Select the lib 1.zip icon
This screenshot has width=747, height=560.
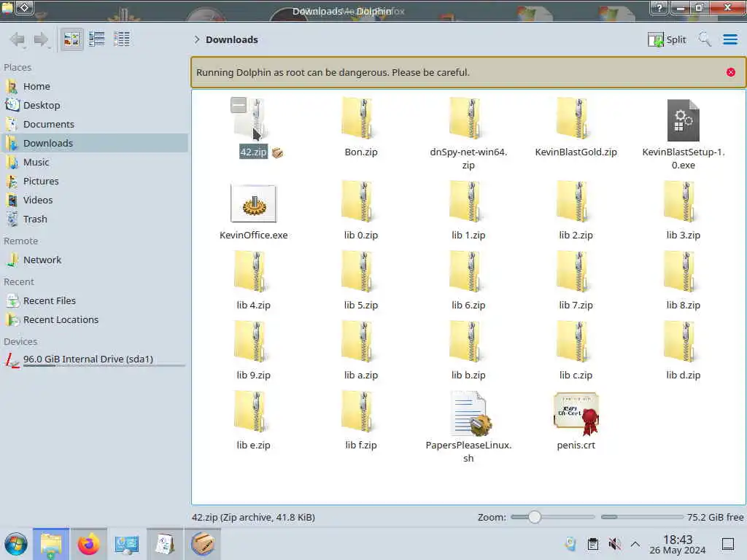pos(468,202)
